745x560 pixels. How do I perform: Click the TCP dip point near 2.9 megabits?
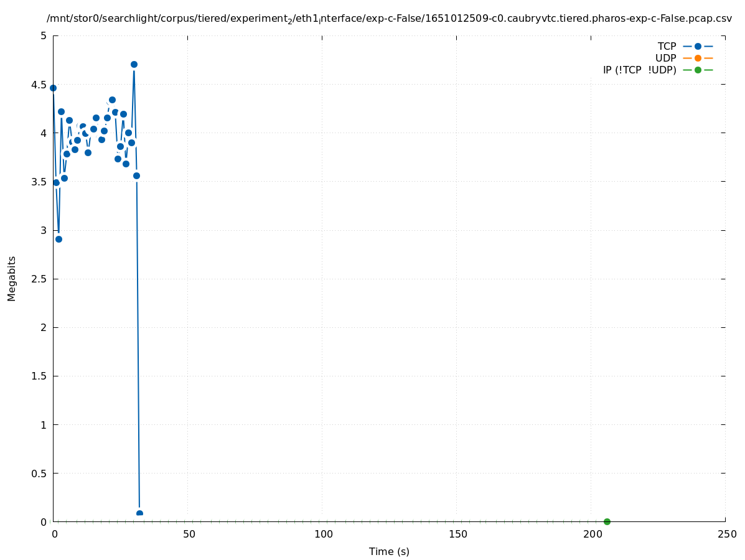pos(59,239)
